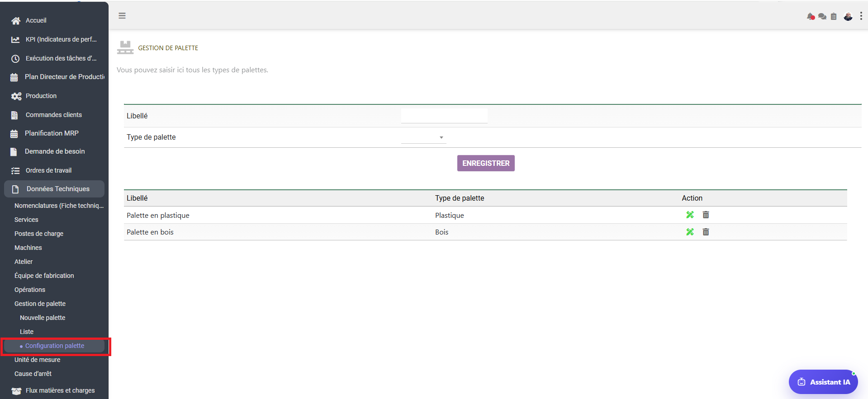Image resolution: width=868 pixels, height=399 pixels.
Task: Click the KPI chart icon
Action: coord(15,40)
